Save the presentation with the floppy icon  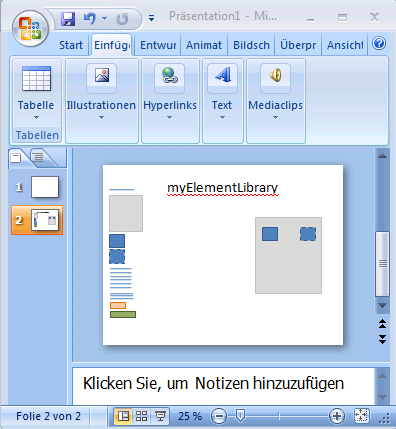pyautogui.click(x=68, y=19)
